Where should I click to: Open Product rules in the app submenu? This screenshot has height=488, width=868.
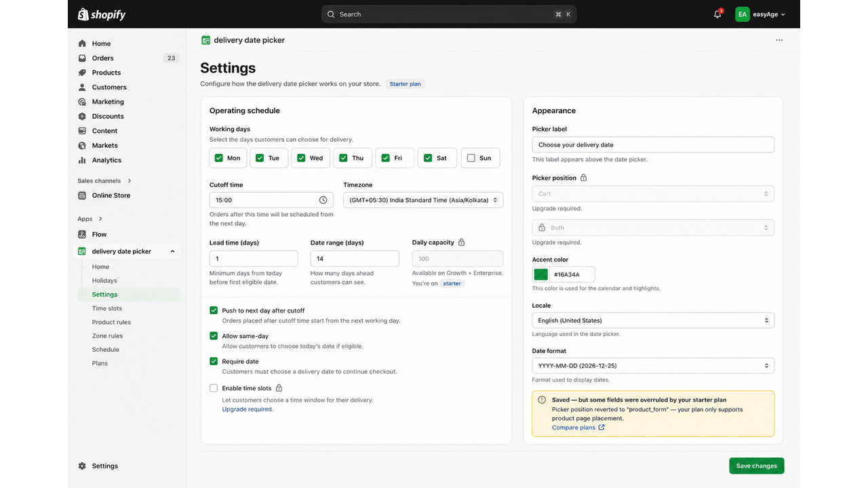coord(112,322)
